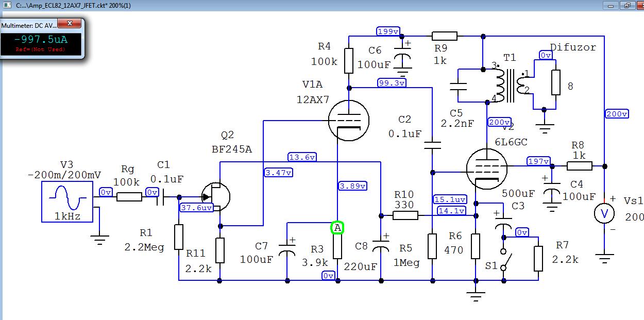This screenshot has width=644, height=320.
Task: Select the R8 1k resistor symbol
Action: [x=580, y=166]
